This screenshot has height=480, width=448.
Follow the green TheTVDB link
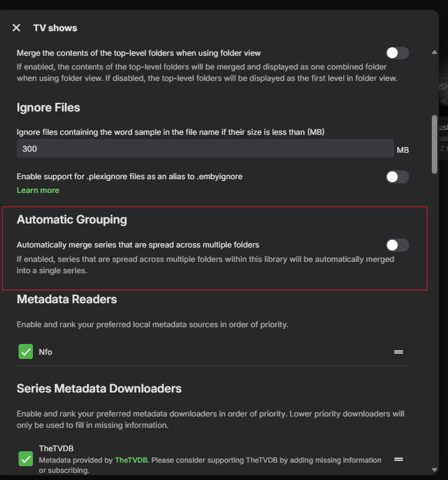[x=130, y=460]
